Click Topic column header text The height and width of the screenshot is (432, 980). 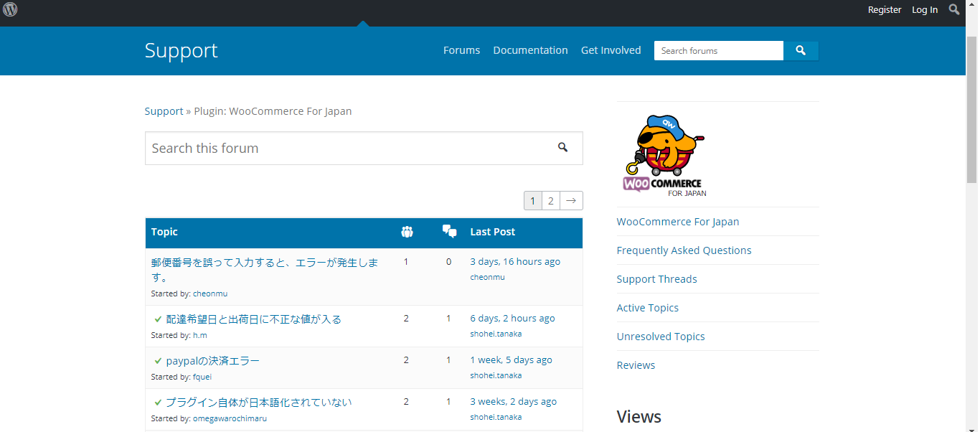(164, 232)
